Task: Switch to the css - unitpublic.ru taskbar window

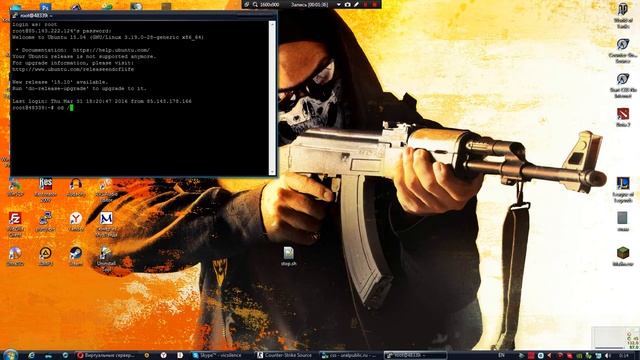Action: click(350, 356)
